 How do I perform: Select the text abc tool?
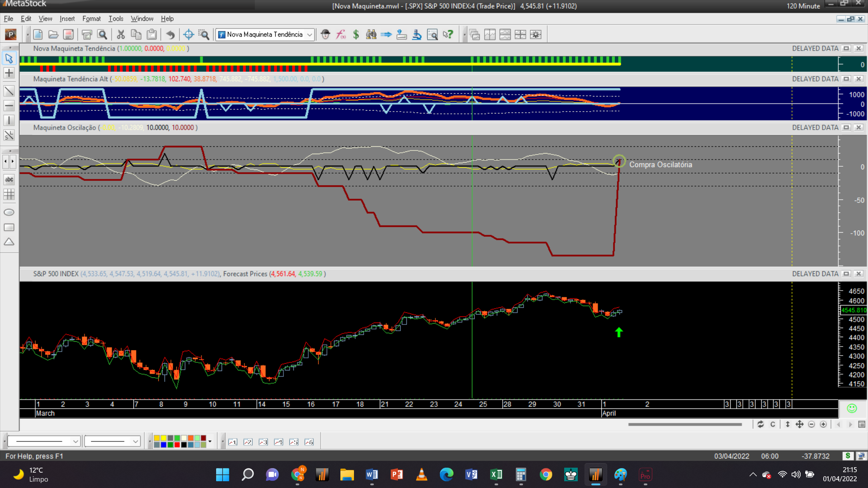(9, 179)
